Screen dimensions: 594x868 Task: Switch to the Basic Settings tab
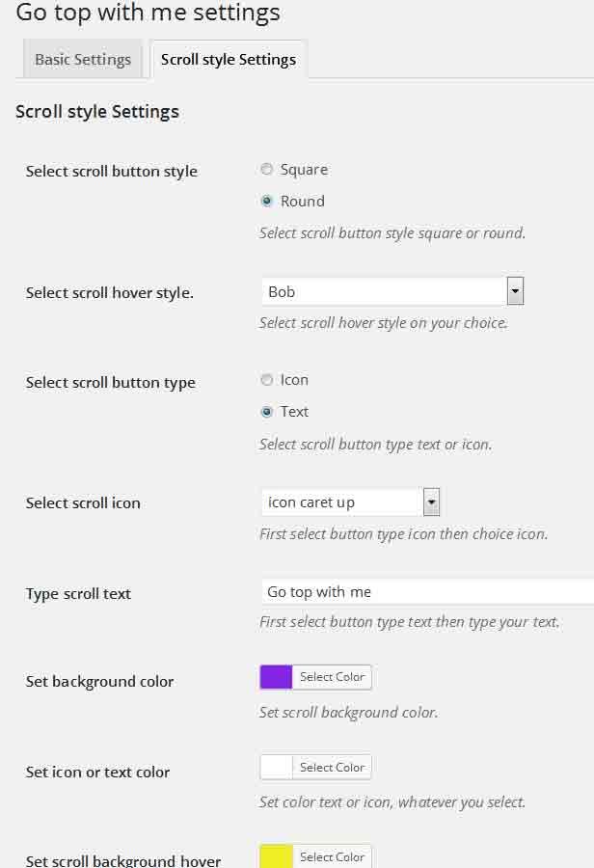coord(83,60)
